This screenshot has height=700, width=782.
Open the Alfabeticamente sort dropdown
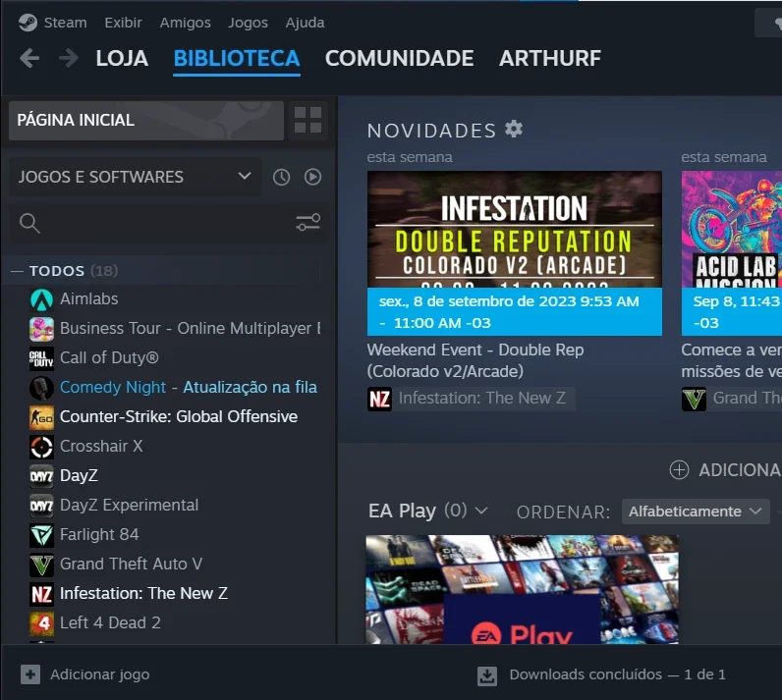696,512
